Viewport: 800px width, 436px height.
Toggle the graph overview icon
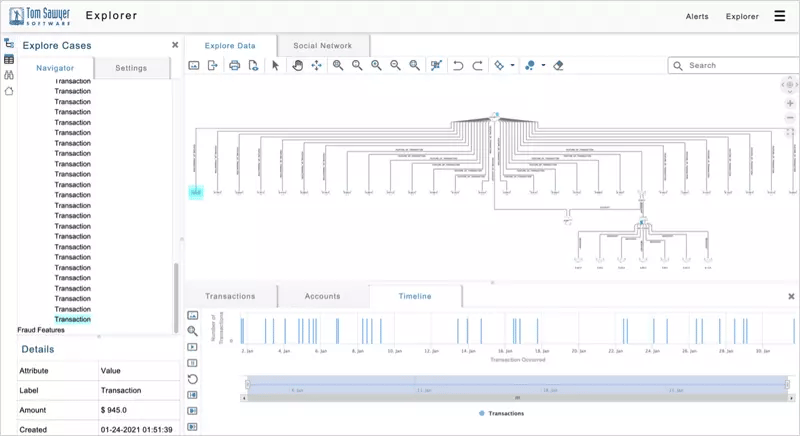(x=436, y=65)
